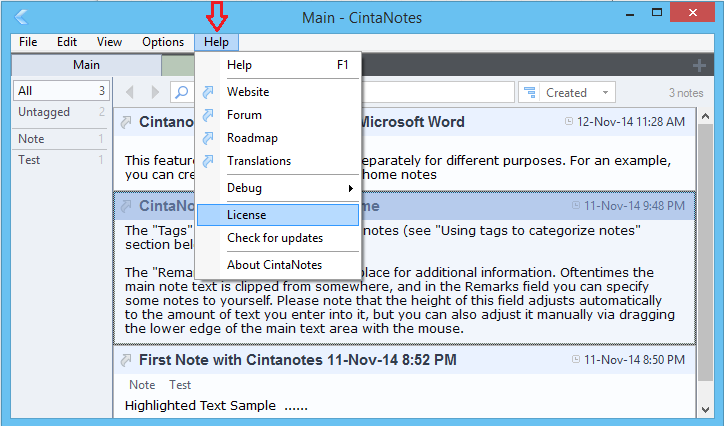Screen dimensions: 724x426
Task: Switch to the green section tab
Action: pyautogui.click(x=178, y=65)
